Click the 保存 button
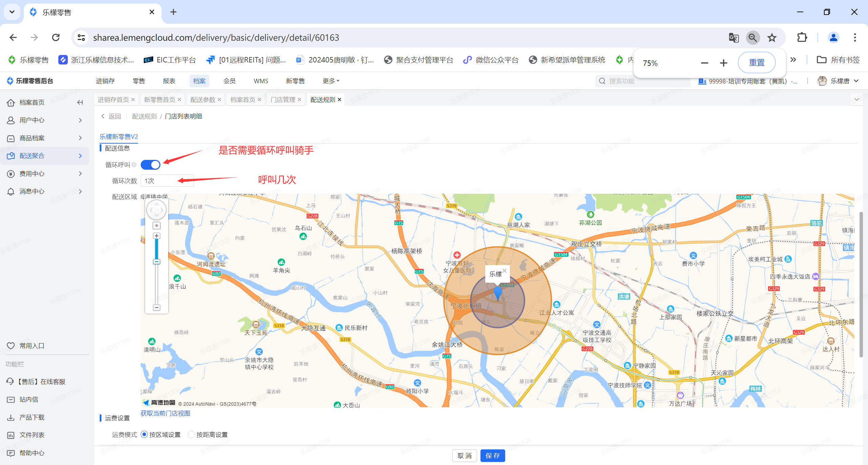868x465 pixels. [x=492, y=455]
